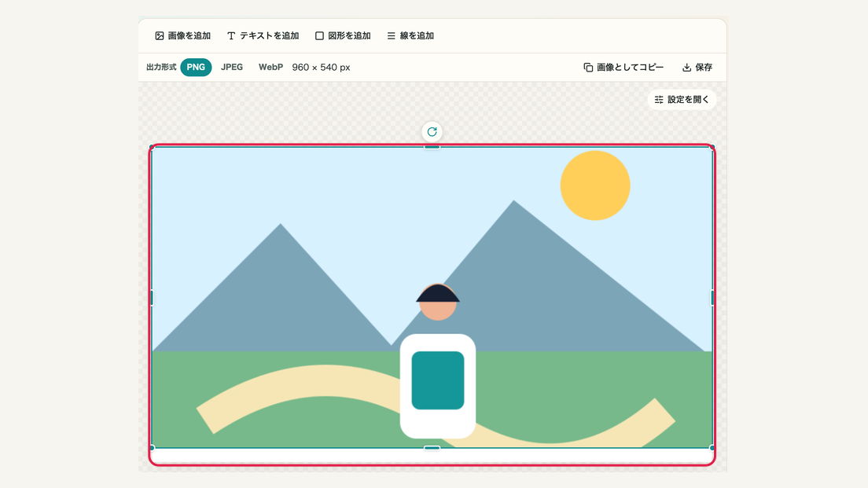868x488 pixels.
Task: Select PNG output format
Action: point(196,67)
